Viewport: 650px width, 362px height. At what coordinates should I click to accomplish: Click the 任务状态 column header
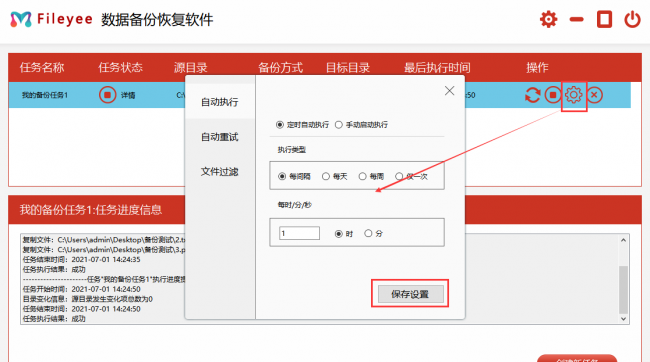(x=121, y=68)
